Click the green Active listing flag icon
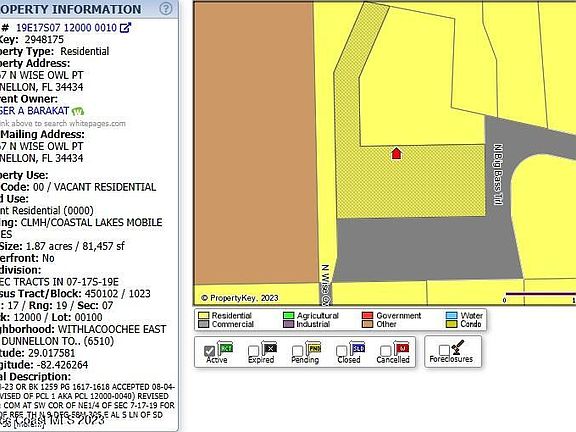 pos(225,348)
